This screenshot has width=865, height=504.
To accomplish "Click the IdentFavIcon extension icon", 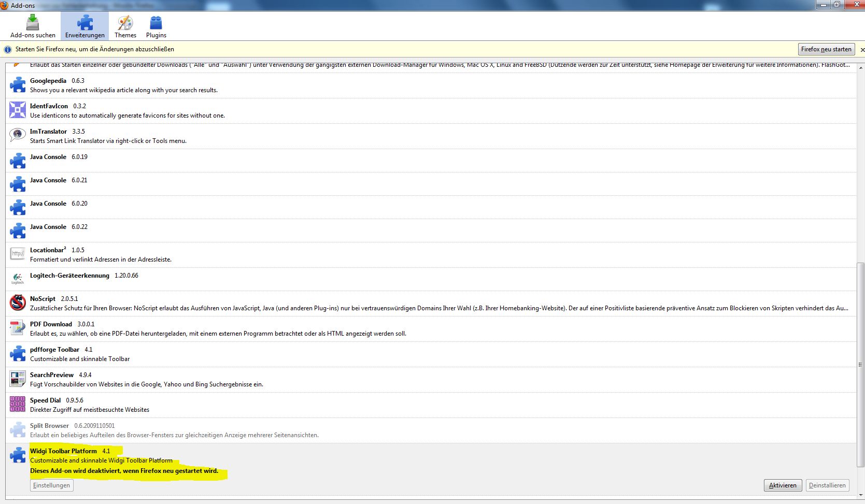I will (18, 110).
